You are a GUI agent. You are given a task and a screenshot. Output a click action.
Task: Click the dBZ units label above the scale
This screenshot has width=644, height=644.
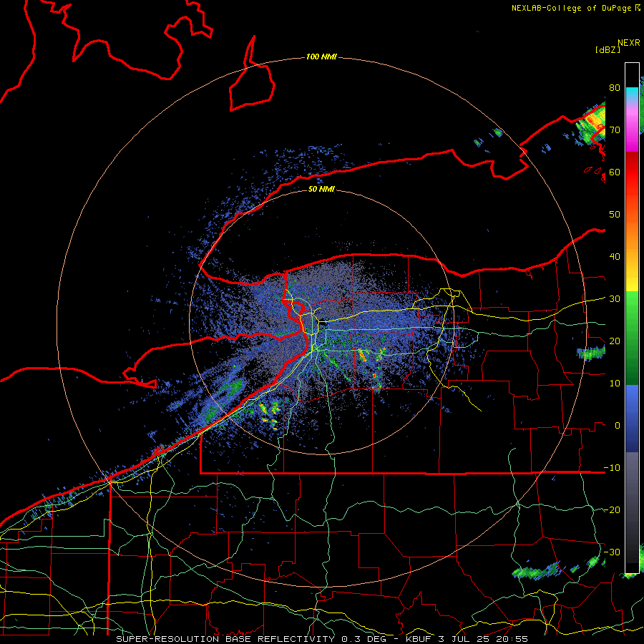[608, 49]
